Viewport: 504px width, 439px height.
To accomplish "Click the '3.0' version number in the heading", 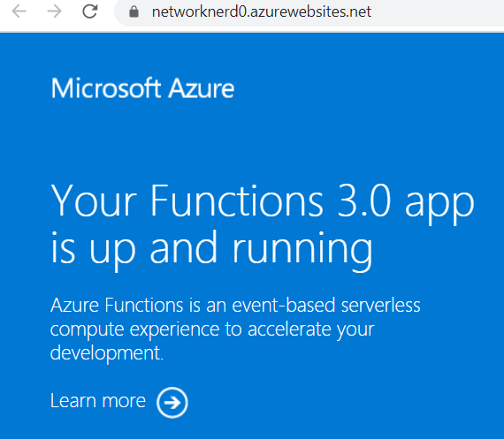I will 364,201.
